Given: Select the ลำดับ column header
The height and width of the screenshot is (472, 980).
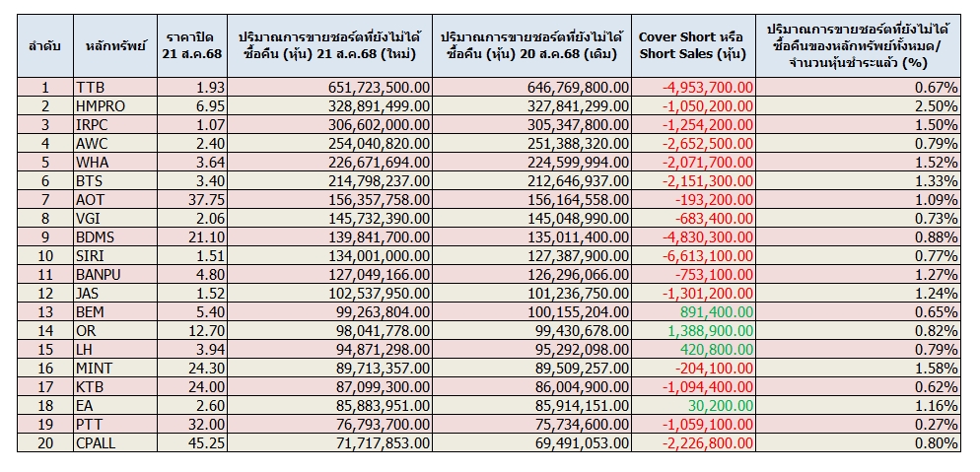Looking at the screenshot, I should click(45, 46).
